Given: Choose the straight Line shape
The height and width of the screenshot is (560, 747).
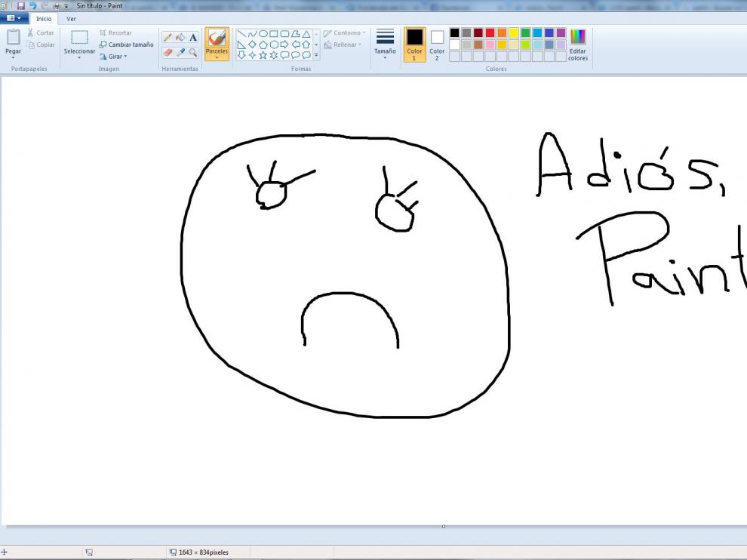Looking at the screenshot, I should tap(241, 34).
